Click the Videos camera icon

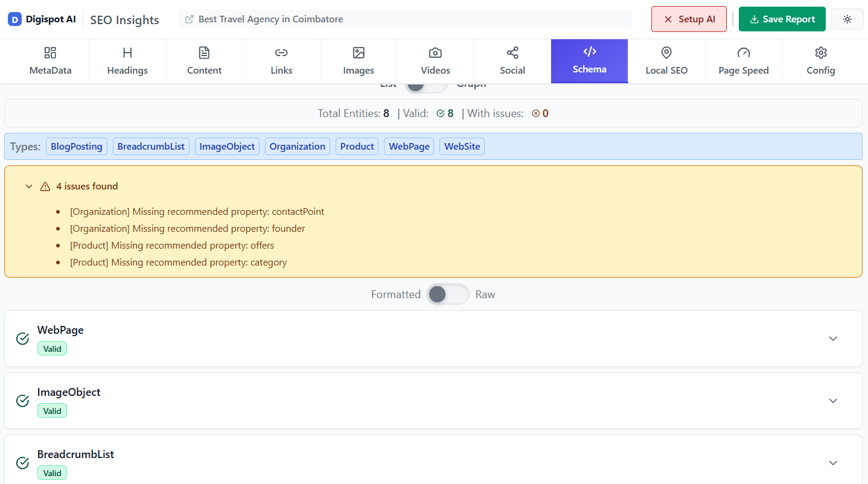(435, 53)
